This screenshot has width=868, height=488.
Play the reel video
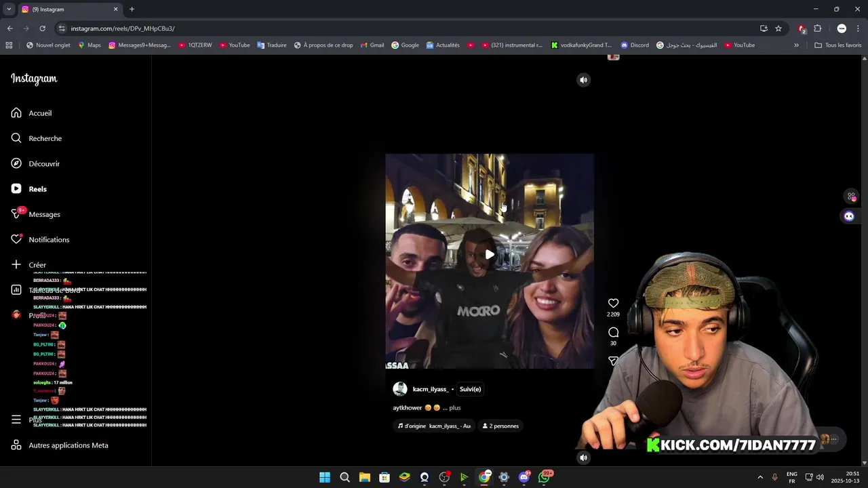(490, 255)
